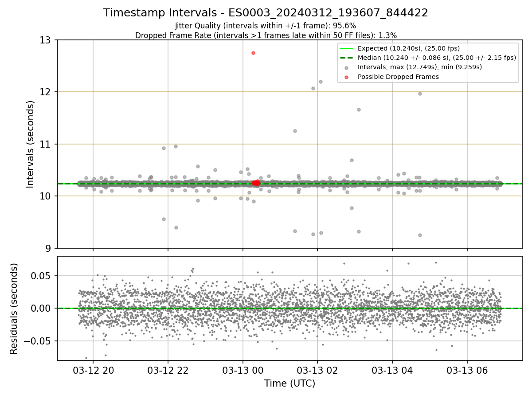Click legend entry 'Expected (10.240s), (25.00 fps)'
The width and height of the screenshot is (532, 399).
[x=408, y=48]
